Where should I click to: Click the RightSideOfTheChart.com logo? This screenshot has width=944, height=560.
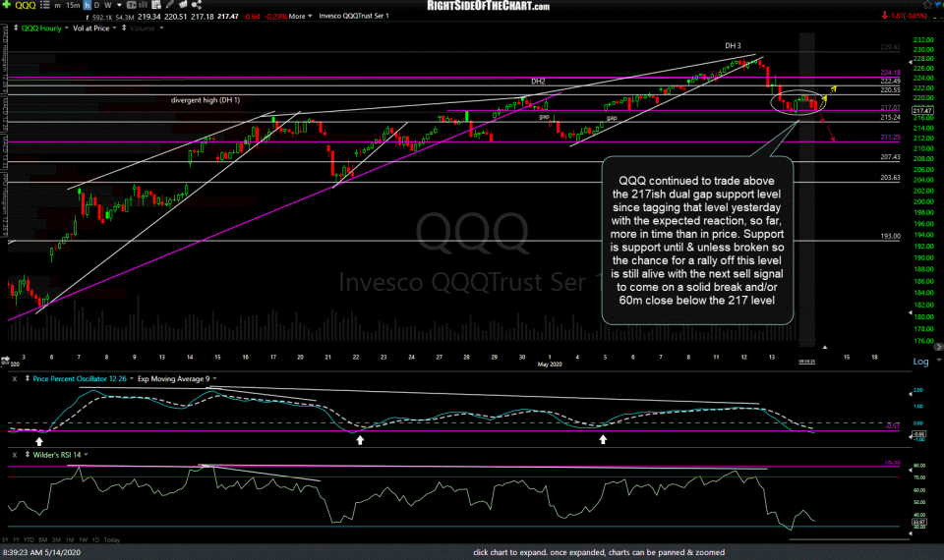489,6
